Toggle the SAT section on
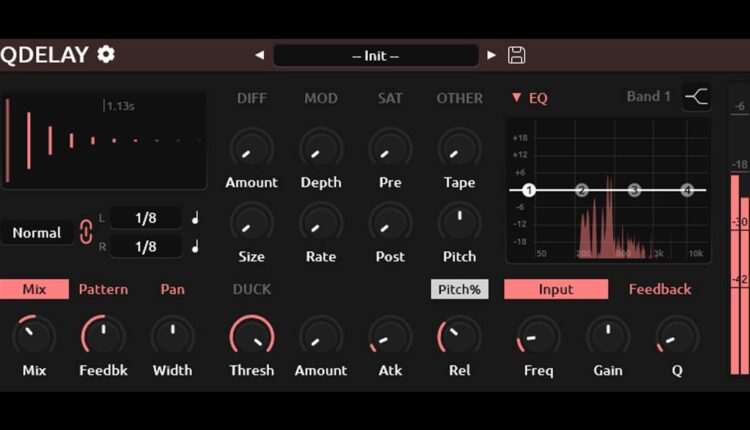The width and height of the screenshot is (750, 430). [390, 98]
